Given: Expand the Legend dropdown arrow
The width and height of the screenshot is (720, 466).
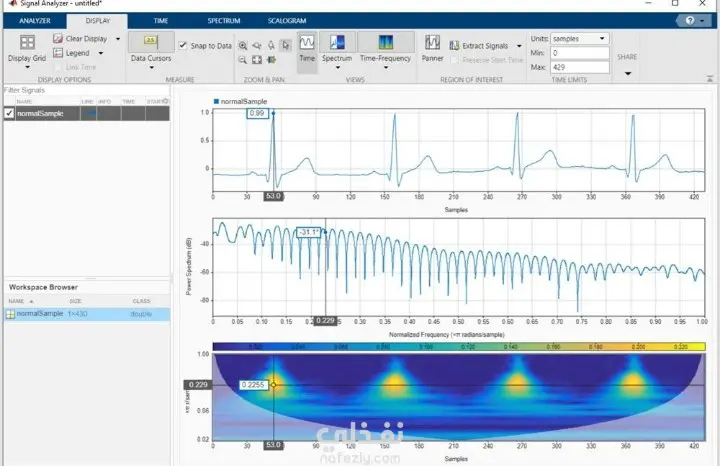Looking at the screenshot, I should (101, 53).
